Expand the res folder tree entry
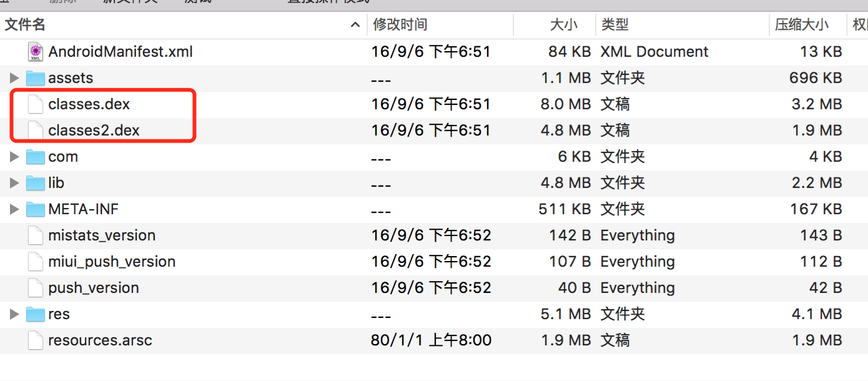The width and height of the screenshot is (868, 381). point(13,314)
